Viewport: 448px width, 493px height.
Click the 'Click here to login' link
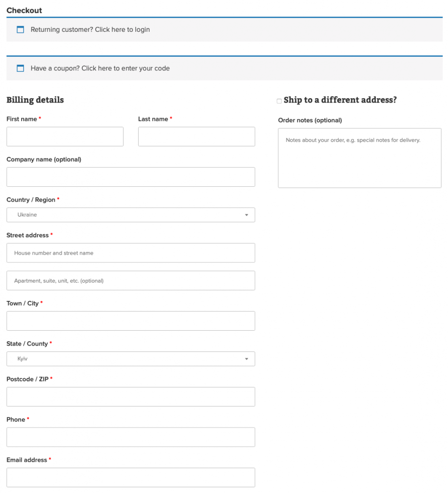click(122, 29)
